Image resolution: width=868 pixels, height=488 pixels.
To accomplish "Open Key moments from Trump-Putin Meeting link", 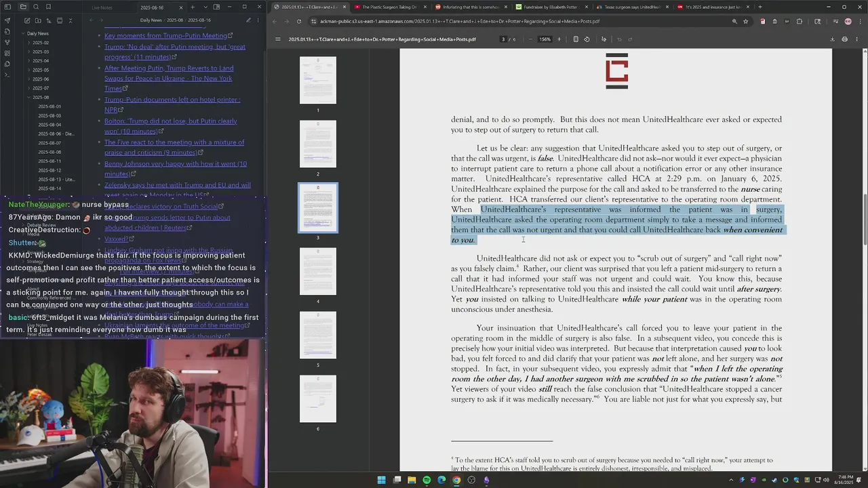I will pos(165,35).
